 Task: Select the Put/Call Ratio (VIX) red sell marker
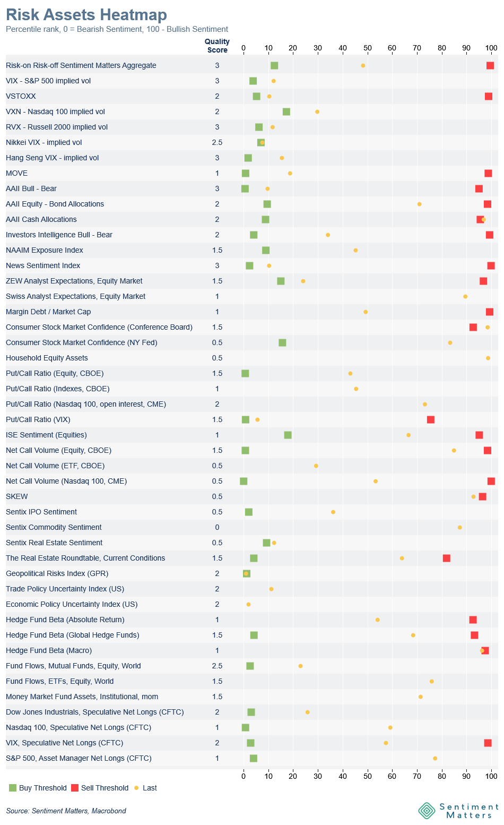(x=431, y=420)
